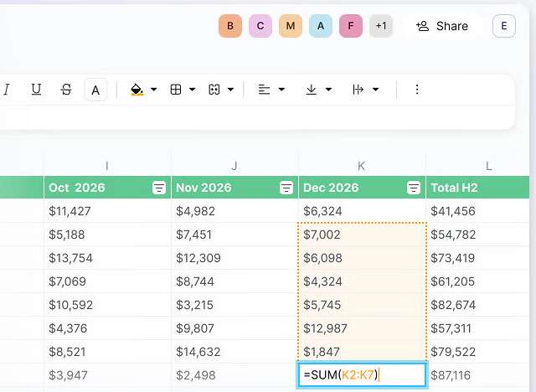Toggle underline formatting
This screenshot has height=392, width=536.
[36, 90]
